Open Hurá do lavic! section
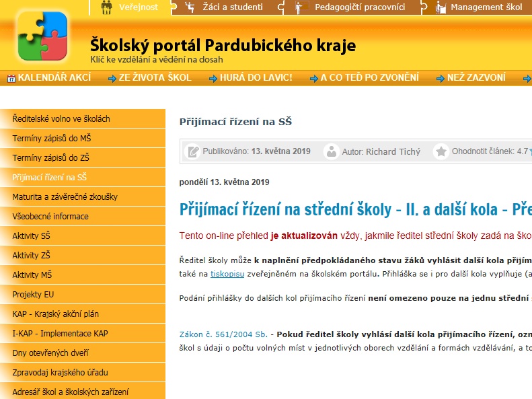 pyautogui.click(x=256, y=77)
